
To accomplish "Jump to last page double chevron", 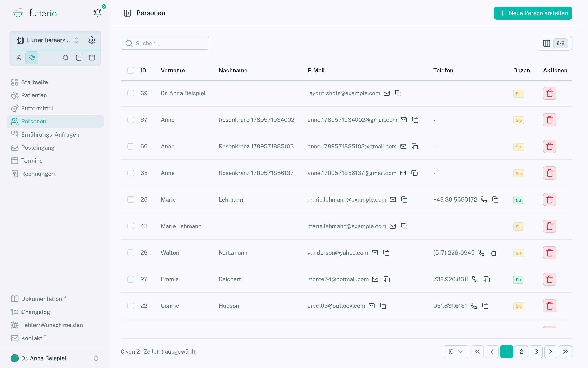I will (x=565, y=351).
